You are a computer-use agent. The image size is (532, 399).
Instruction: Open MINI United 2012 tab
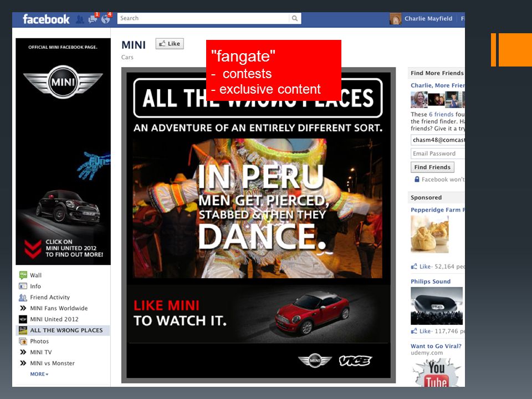[x=54, y=319]
